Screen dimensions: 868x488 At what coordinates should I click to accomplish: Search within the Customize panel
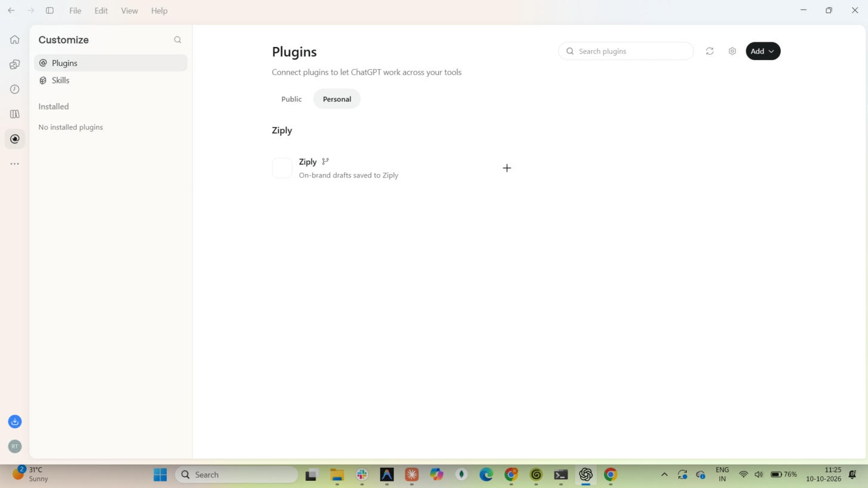click(178, 40)
